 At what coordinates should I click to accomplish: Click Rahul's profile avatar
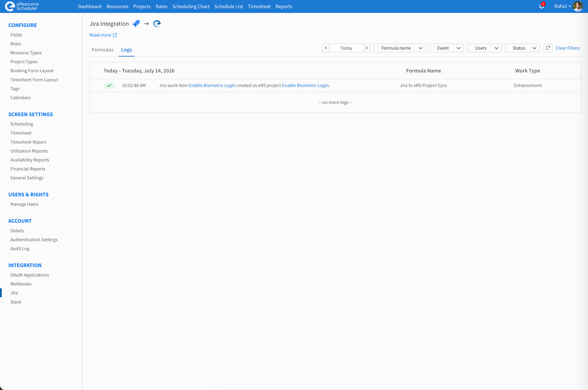578,6
